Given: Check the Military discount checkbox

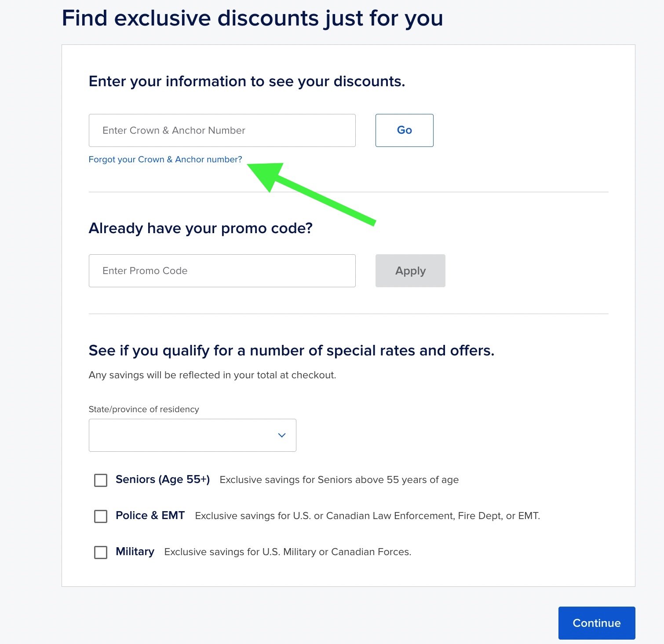Looking at the screenshot, I should coord(101,552).
